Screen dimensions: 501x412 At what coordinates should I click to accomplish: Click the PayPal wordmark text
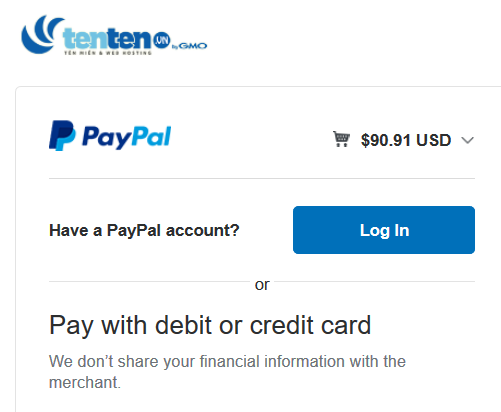(x=127, y=137)
